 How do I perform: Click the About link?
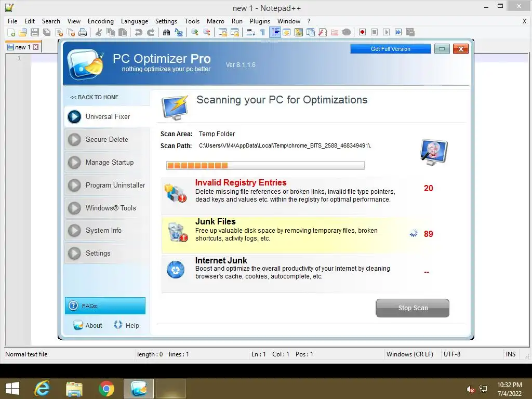coord(87,325)
